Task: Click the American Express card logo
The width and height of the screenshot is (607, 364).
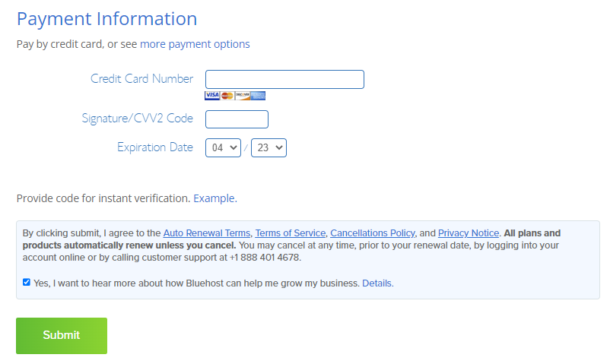Action: (258, 96)
